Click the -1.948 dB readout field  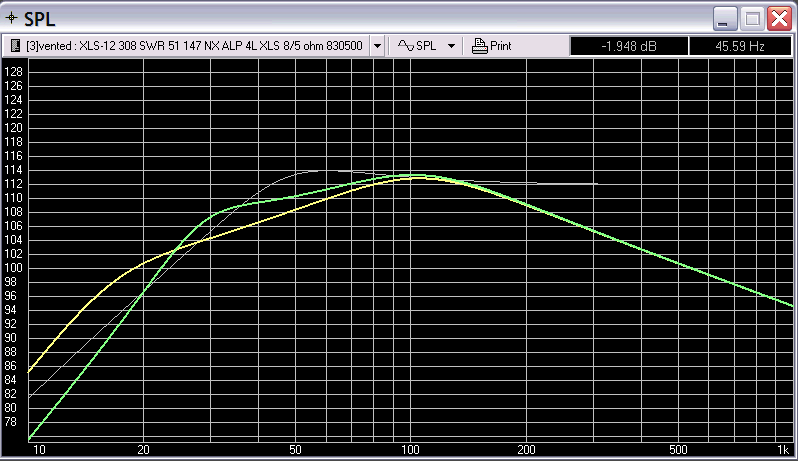(629, 46)
